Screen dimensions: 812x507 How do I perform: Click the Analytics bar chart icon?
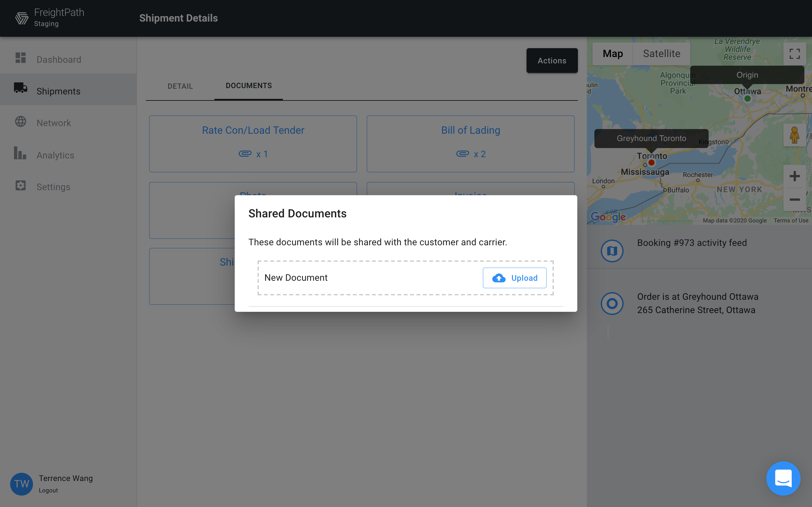(x=20, y=153)
